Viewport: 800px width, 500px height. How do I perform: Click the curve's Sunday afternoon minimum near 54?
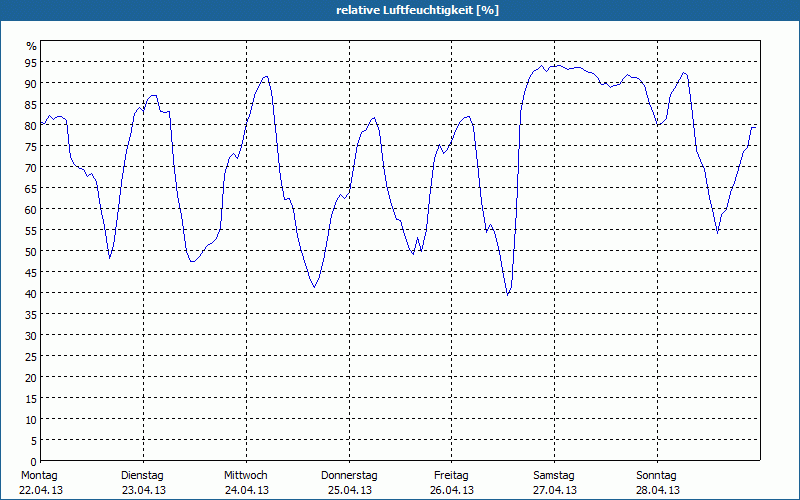[x=717, y=233]
